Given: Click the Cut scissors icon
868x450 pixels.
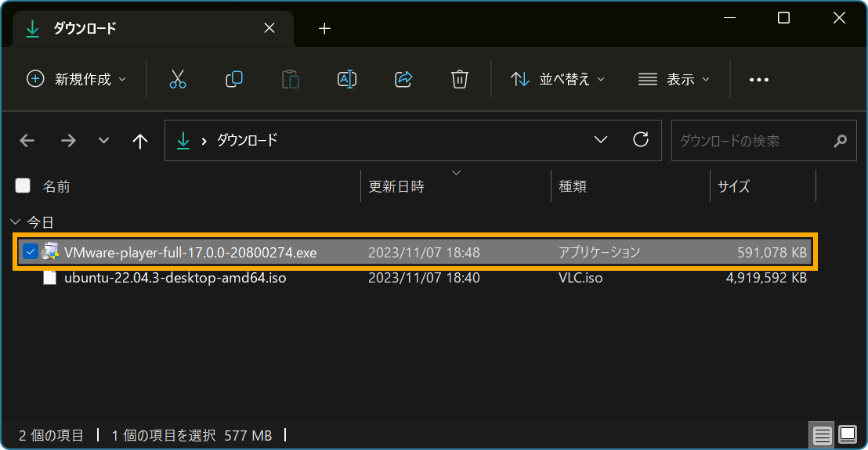Looking at the screenshot, I should (178, 79).
